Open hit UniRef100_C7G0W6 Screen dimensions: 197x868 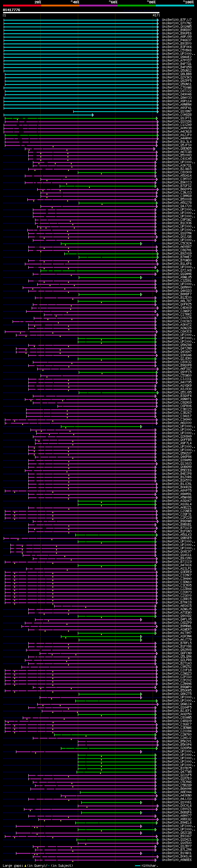(176, 88)
